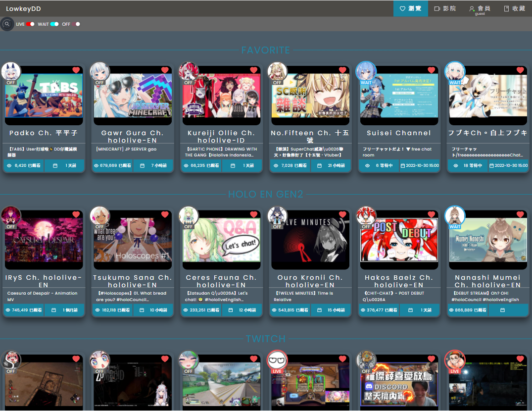Open Nanashi Mumei avatar icon

[455, 216]
